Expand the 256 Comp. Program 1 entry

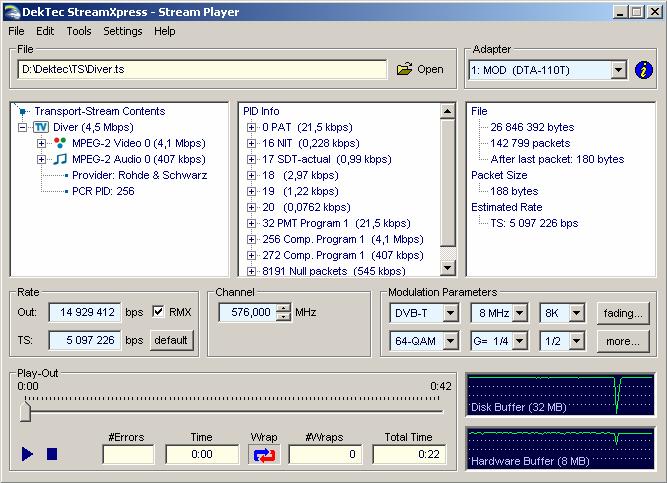pos(251,240)
